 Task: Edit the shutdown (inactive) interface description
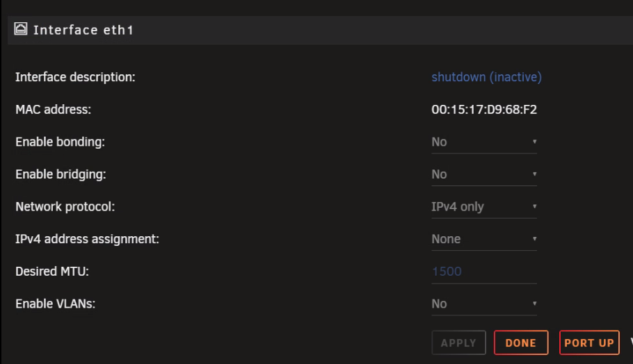486,77
